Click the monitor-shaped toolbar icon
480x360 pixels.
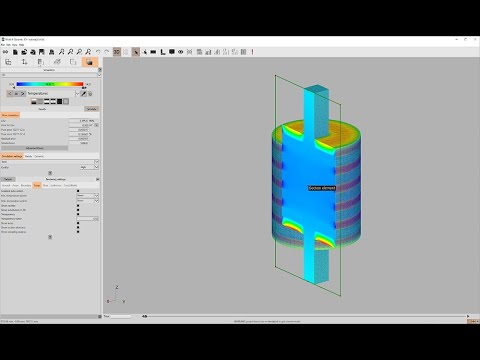[x=172, y=52]
